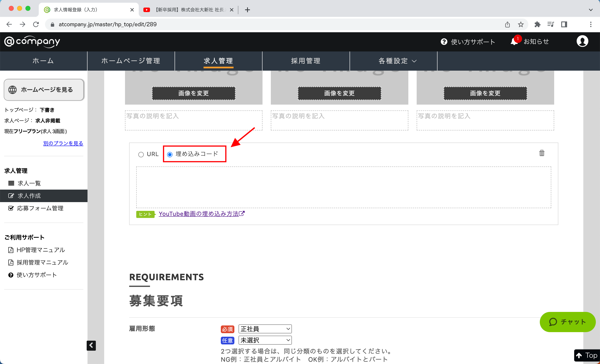Open the share icon in address bar

tap(507, 24)
